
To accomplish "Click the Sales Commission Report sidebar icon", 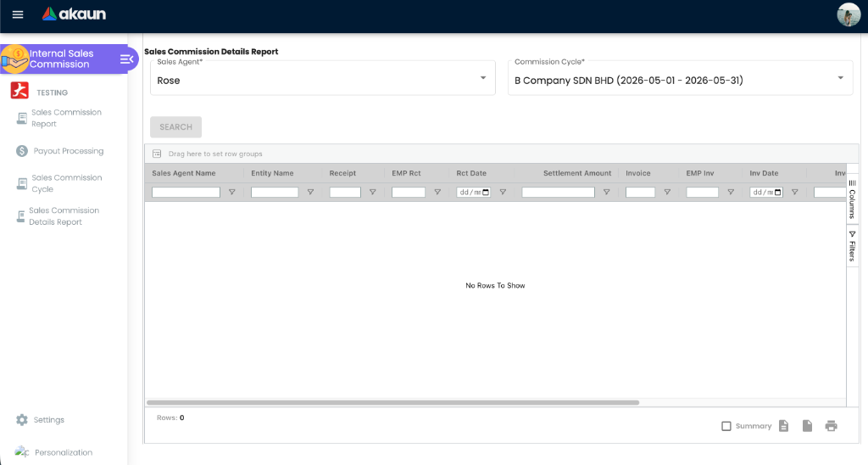I will pyautogui.click(x=21, y=118).
